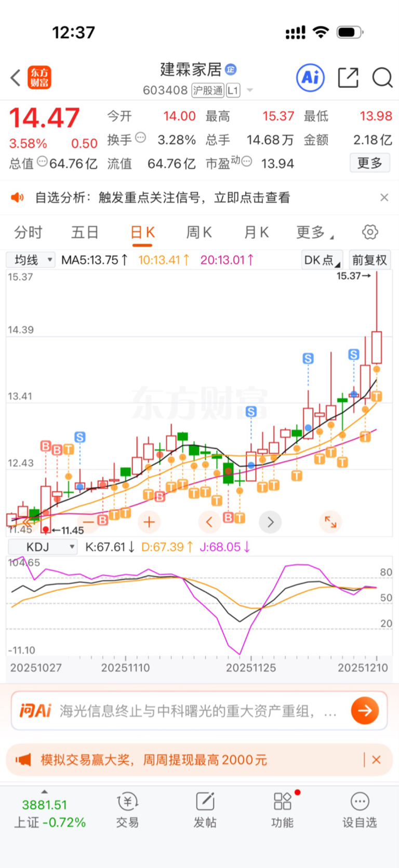Expand the 上证 index switcher arrow

pos(45,792)
